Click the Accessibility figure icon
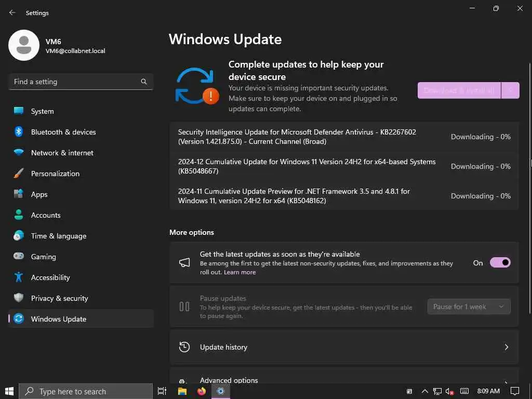Viewport: 532px width, 399px height. [19, 277]
